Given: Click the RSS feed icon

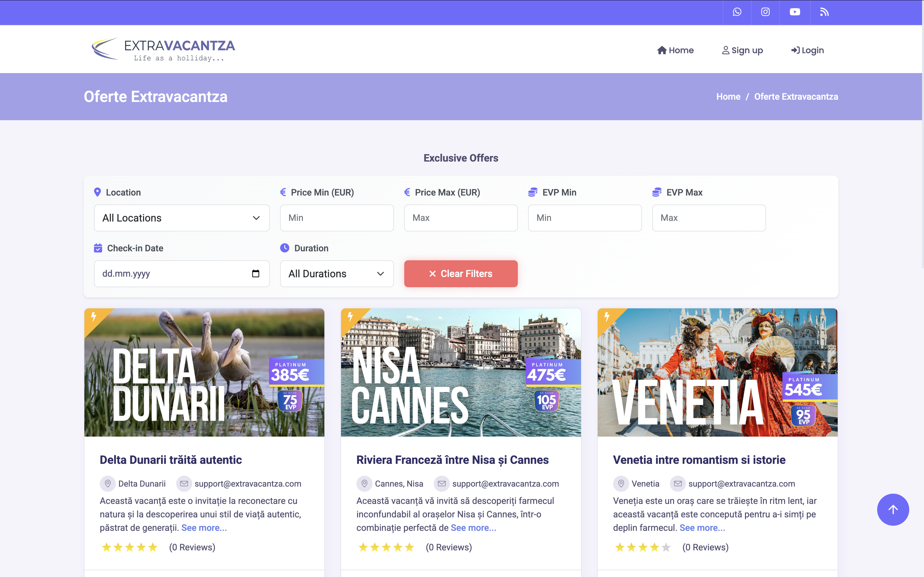Looking at the screenshot, I should [824, 12].
